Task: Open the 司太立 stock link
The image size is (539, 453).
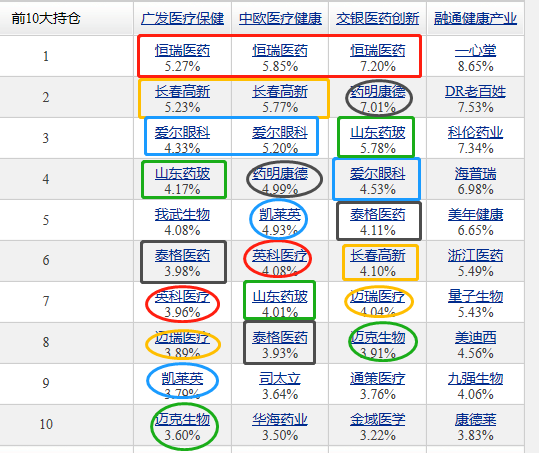Action: [280, 378]
